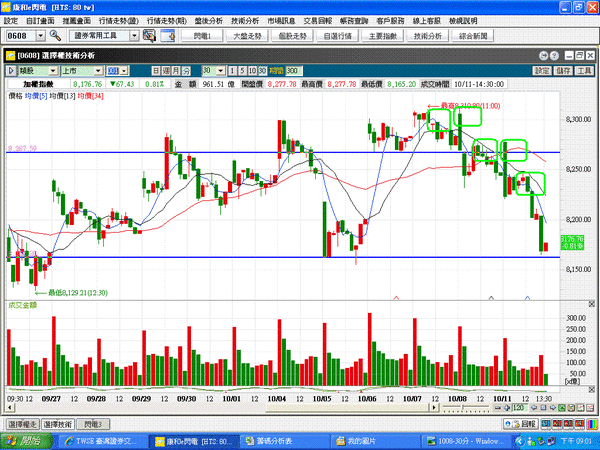This screenshot has width=600, height=450.
Task: Select the 10-minute interval button
Action: [x=252, y=71]
